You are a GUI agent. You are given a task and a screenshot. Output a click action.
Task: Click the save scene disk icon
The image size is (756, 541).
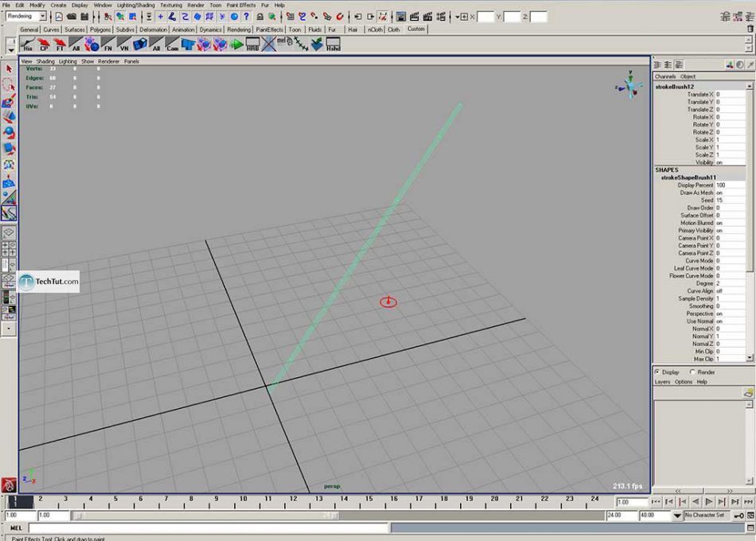[84, 17]
